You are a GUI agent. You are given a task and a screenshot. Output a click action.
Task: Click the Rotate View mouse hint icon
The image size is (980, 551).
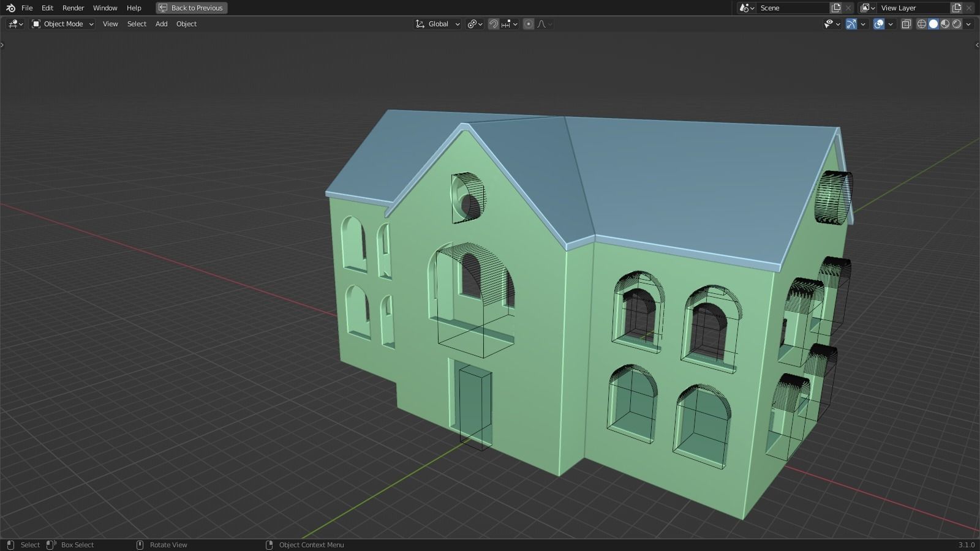[x=140, y=545]
